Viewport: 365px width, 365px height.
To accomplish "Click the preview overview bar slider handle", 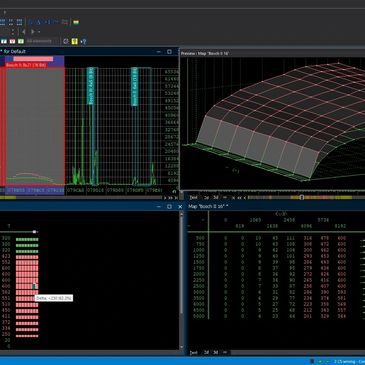I will 302,197.
